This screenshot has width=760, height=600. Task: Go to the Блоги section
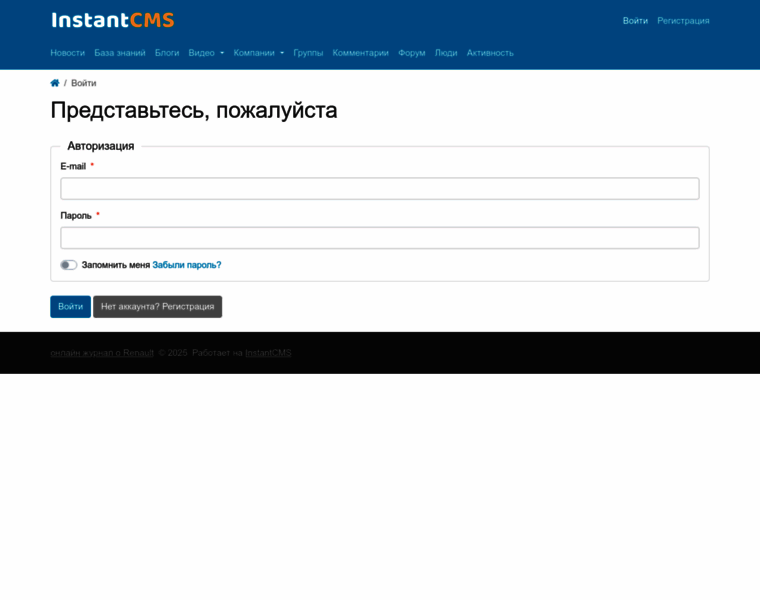tap(167, 53)
